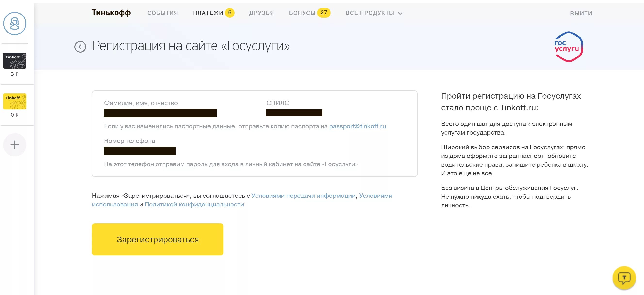Click the redacted full name field
This screenshot has height=295, width=644.
[160, 113]
